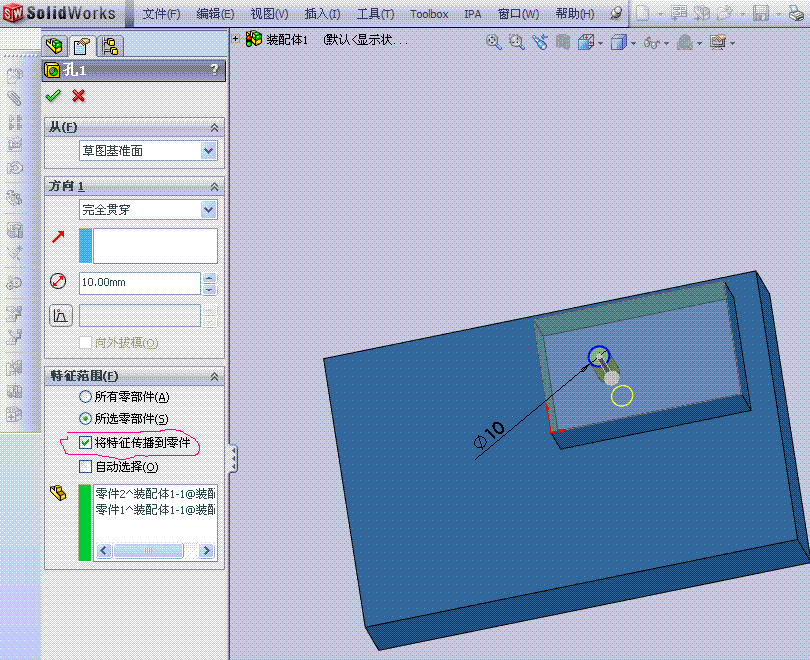Click the Previous View icon
The height and width of the screenshot is (660, 810).
pyautogui.click(x=540, y=42)
